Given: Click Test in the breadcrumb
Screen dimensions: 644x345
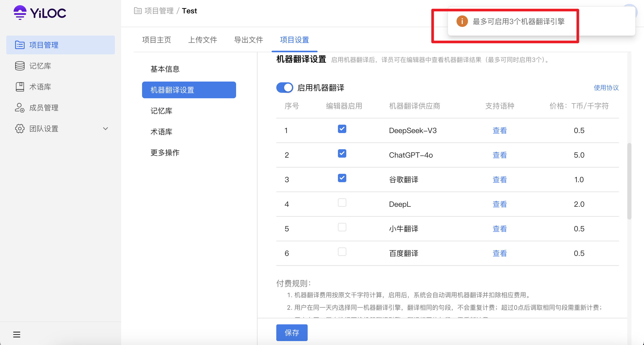Looking at the screenshot, I should click(190, 11).
